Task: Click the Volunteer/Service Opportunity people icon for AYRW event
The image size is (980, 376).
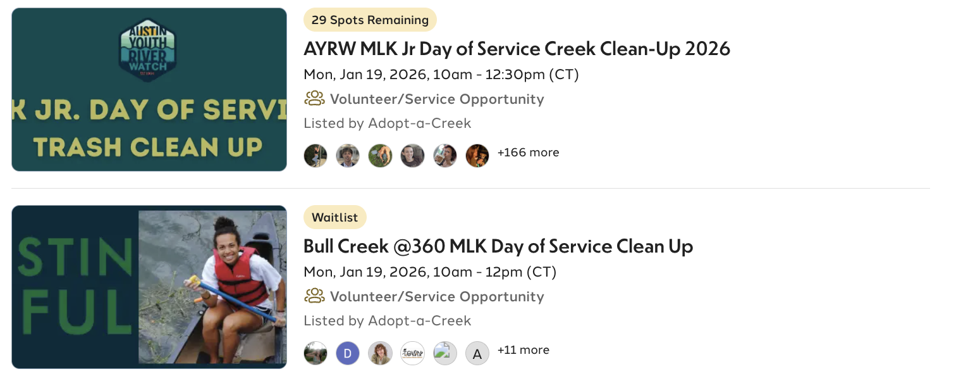Action: pos(313,98)
